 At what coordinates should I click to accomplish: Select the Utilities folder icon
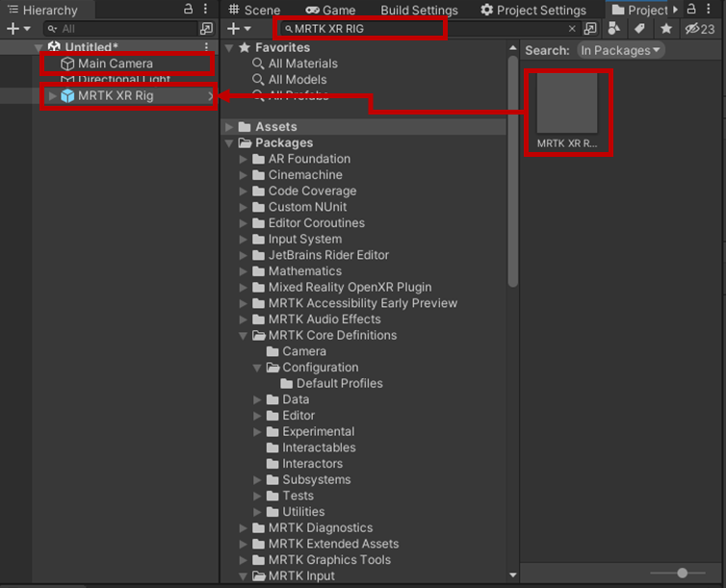point(272,512)
